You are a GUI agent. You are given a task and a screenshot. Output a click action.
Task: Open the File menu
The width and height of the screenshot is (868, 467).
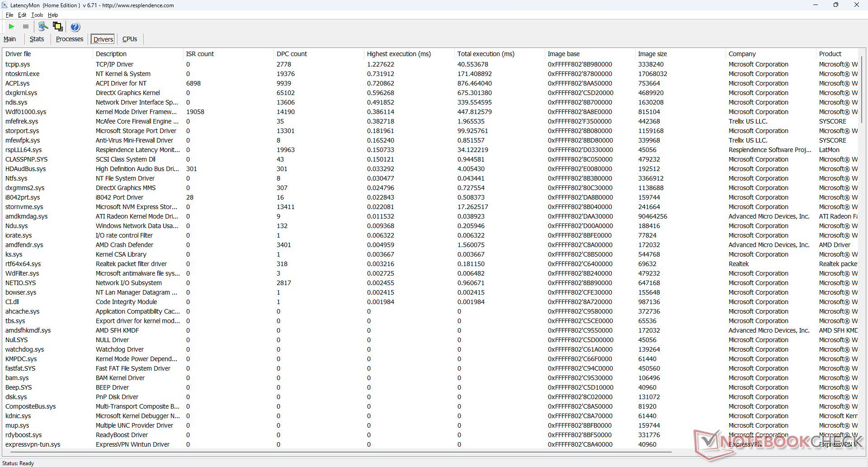pos(9,15)
